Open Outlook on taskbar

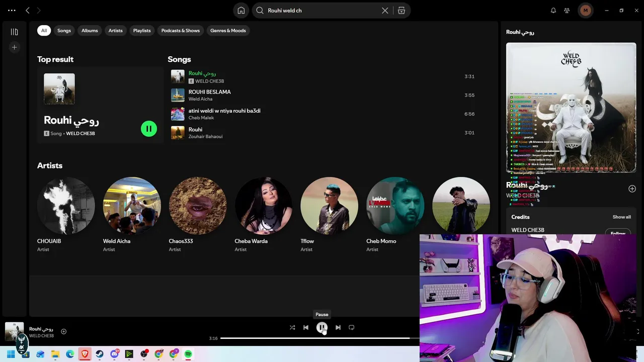(x=40, y=354)
